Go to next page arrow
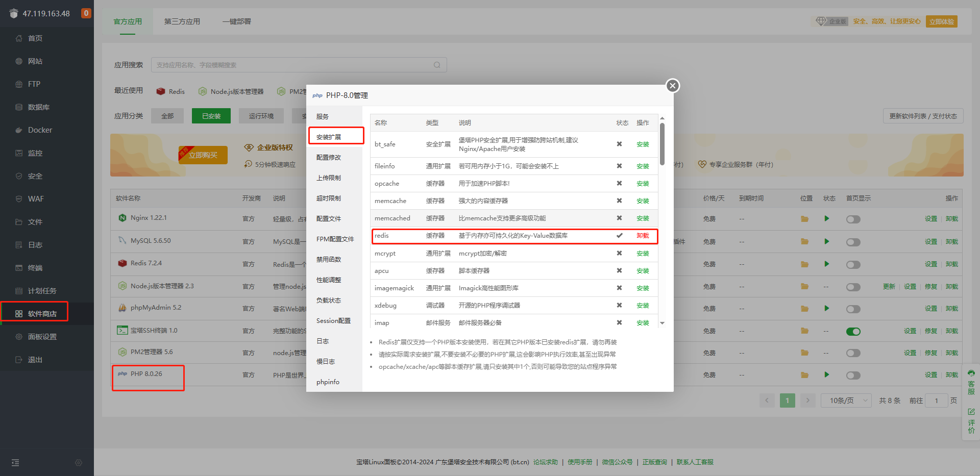 807,400
